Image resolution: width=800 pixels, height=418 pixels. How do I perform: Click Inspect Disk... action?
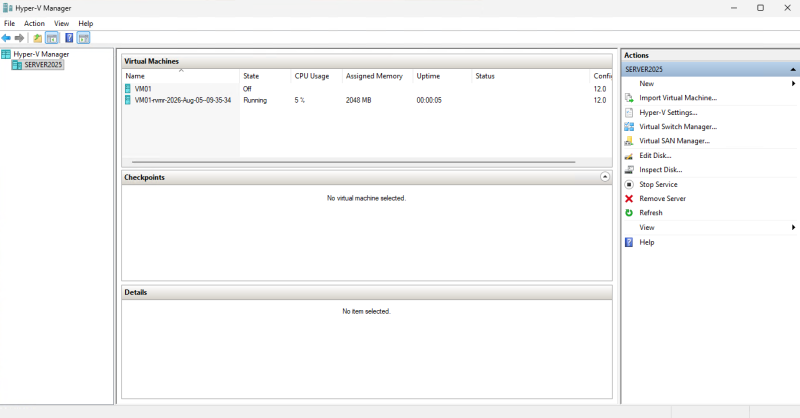(661, 170)
